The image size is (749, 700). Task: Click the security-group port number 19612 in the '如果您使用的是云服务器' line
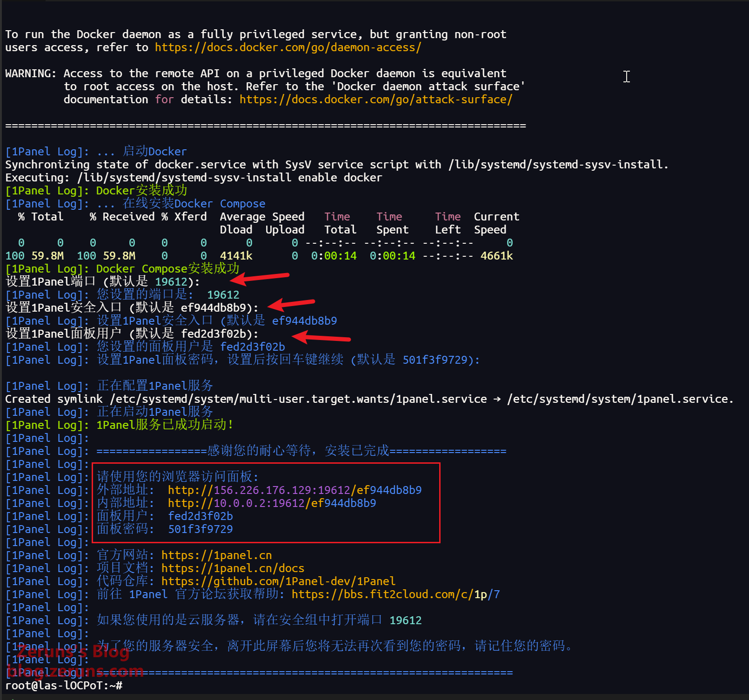pyautogui.click(x=406, y=620)
